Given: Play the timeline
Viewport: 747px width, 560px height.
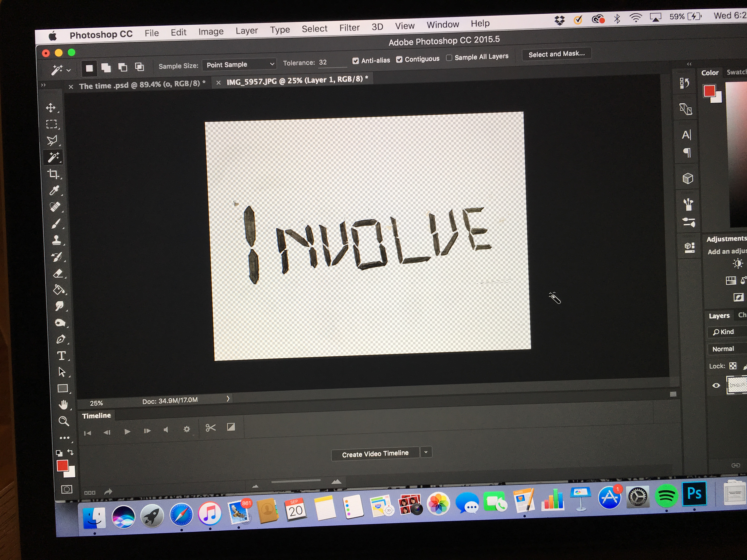Looking at the screenshot, I should coord(127,431).
